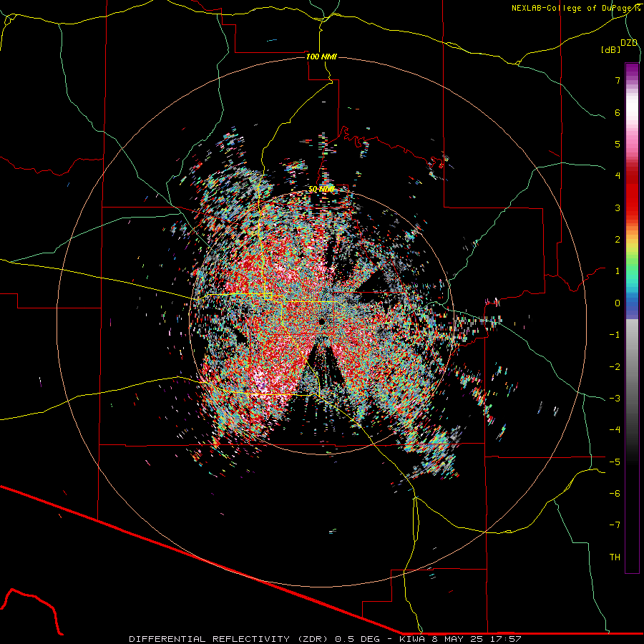
Task: Click the -4 value on the color scale
Action: [615, 430]
